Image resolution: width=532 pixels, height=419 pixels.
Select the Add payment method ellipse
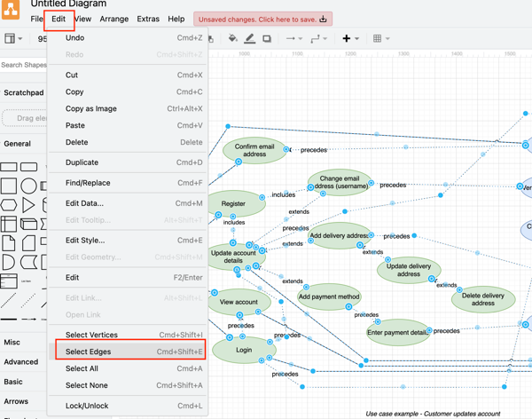coord(329,296)
